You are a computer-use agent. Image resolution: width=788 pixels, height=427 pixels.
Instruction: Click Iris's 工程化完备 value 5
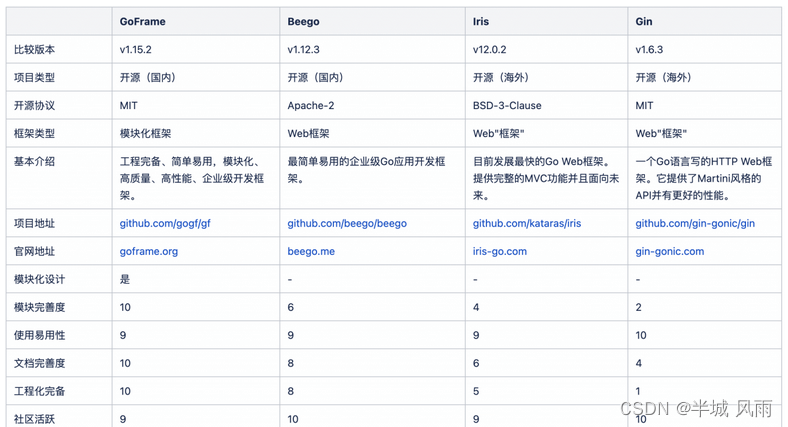[476, 391]
